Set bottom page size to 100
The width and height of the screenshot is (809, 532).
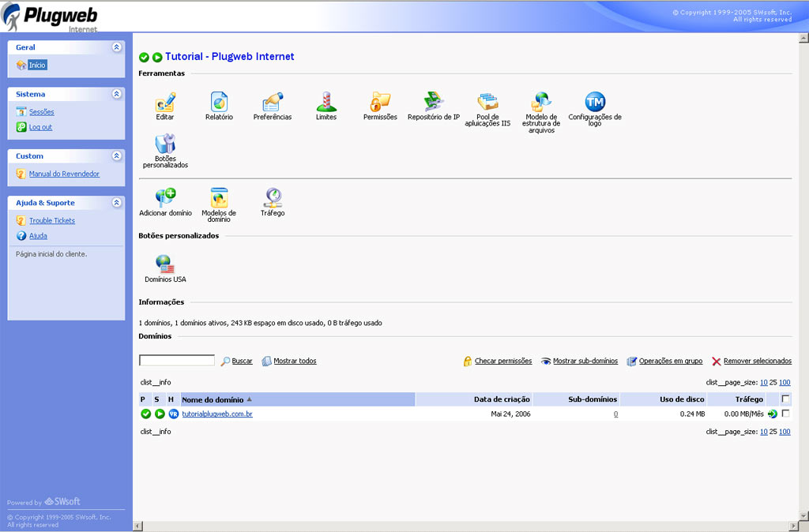pyautogui.click(x=785, y=432)
